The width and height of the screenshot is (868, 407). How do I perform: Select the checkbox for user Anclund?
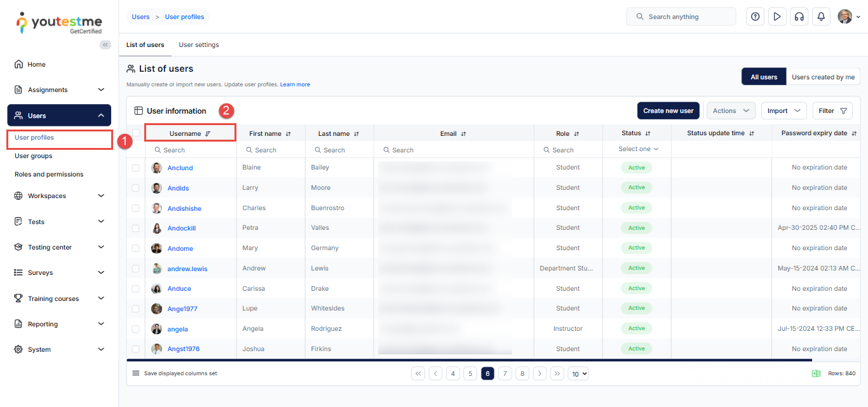135,168
